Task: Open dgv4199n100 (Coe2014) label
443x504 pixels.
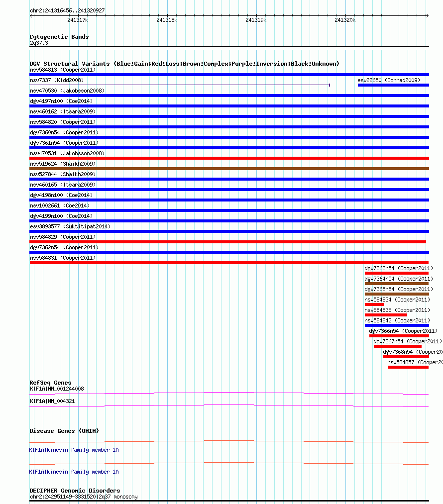Action: click(x=61, y=216)
